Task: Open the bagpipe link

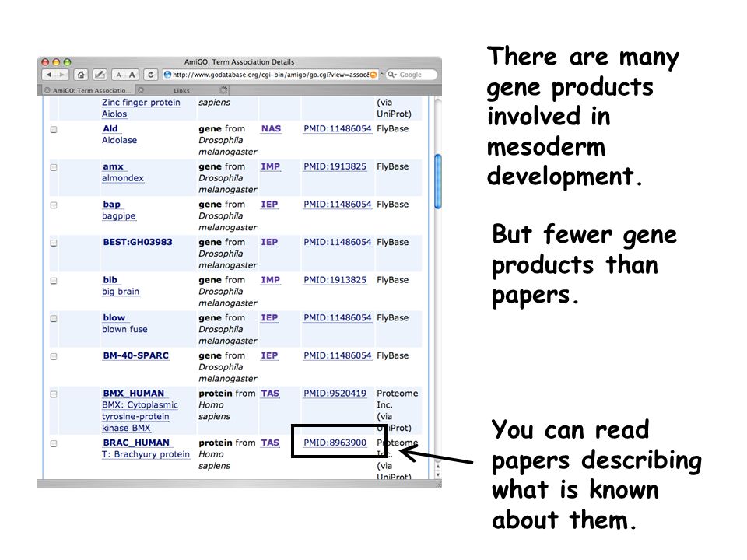Action: pos(118,215)
